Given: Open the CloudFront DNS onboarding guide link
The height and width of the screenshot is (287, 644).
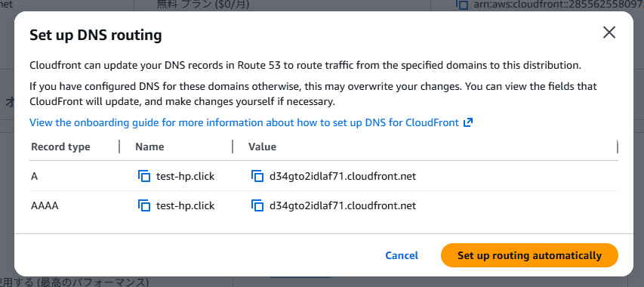Looking at the screenshot, I should tap(244, 122).
